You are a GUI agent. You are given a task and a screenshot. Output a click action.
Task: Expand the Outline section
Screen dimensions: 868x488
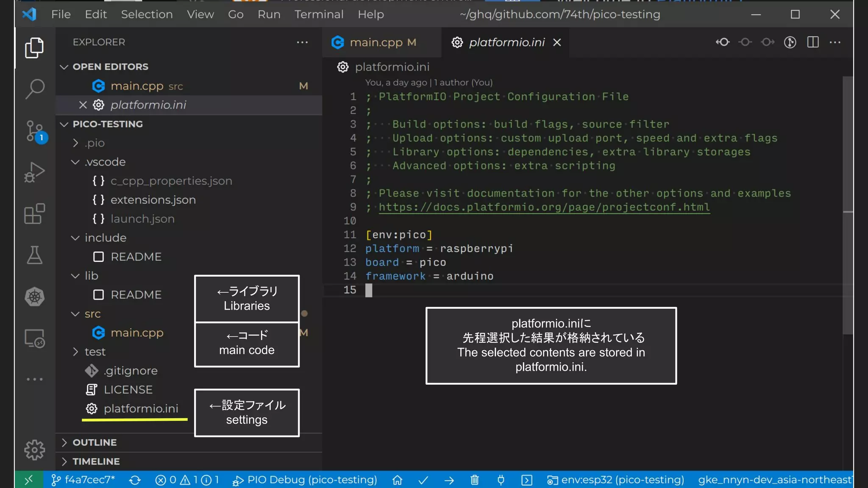coord(189,442)
